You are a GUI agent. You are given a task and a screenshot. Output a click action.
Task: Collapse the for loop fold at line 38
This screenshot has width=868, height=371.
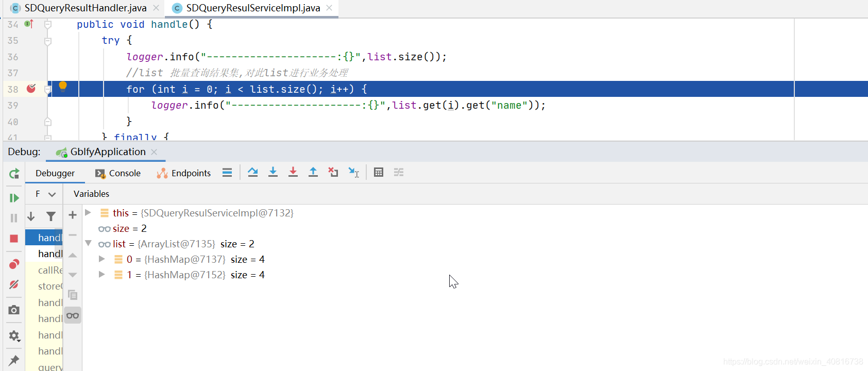(48, 89)
